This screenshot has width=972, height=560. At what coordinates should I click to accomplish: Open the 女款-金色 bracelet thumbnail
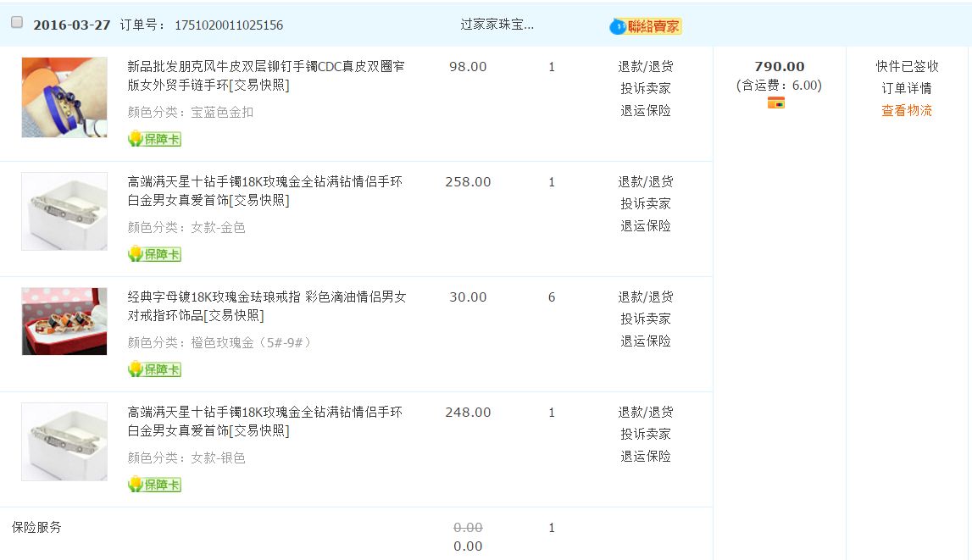click(x=64, y=211)
